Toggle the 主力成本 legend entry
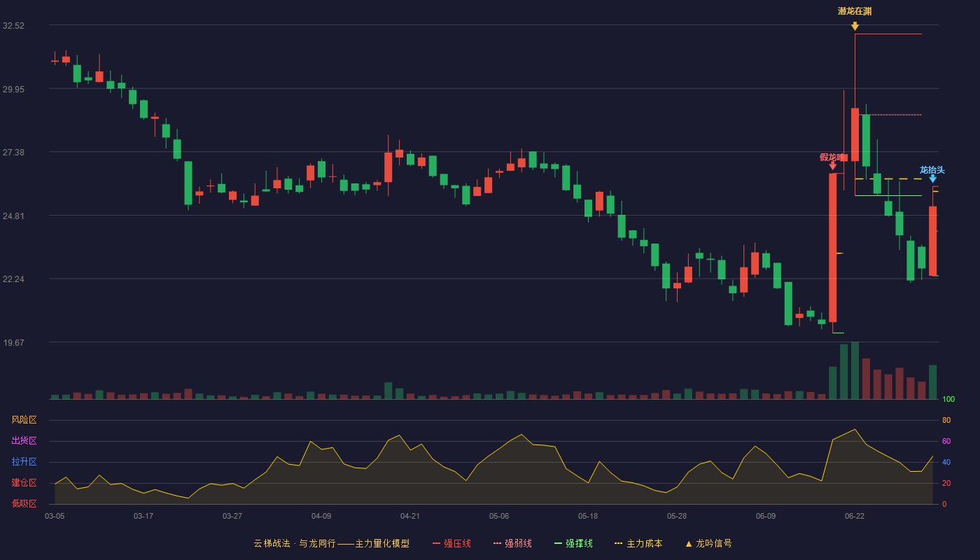The image size is (980, 560). 638,543
